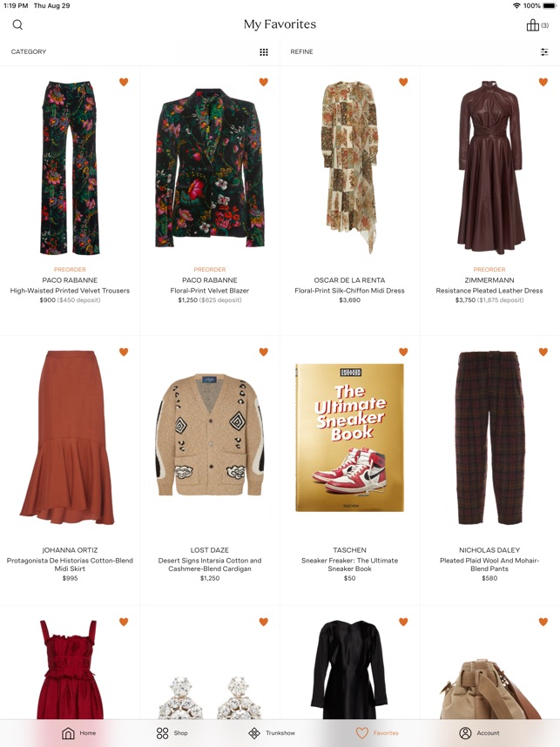560x747 pixels.
Task: Open the Trunkshow tab
Action: click(272, 733)
